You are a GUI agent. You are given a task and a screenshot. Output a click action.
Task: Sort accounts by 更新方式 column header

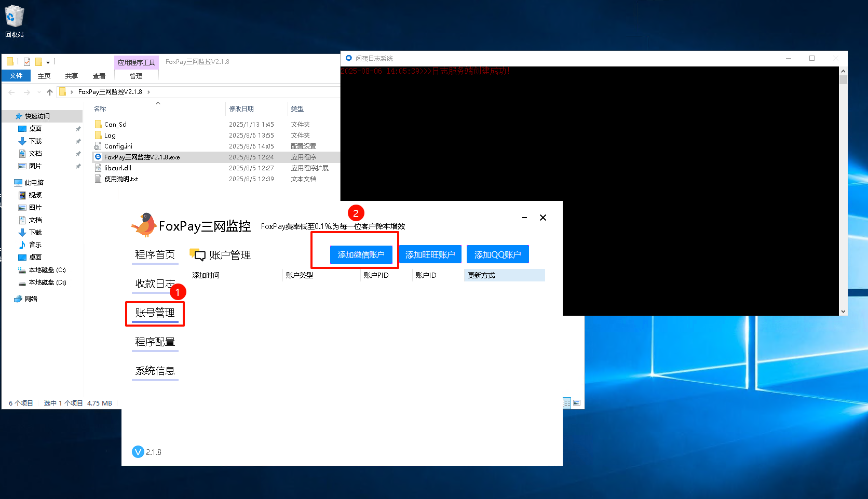504,275
